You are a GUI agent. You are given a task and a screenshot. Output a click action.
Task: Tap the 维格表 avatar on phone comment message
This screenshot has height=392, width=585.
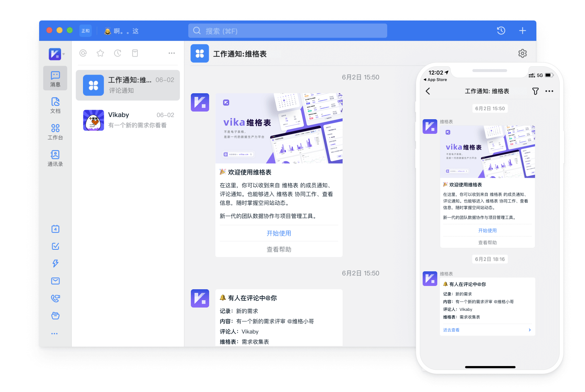click(430, 279)
